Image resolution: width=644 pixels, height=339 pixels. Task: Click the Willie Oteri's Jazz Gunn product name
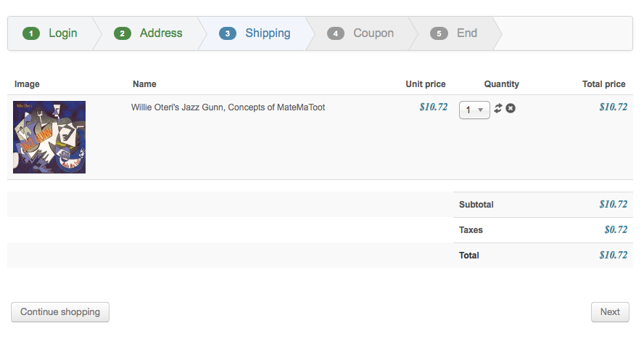228,107
